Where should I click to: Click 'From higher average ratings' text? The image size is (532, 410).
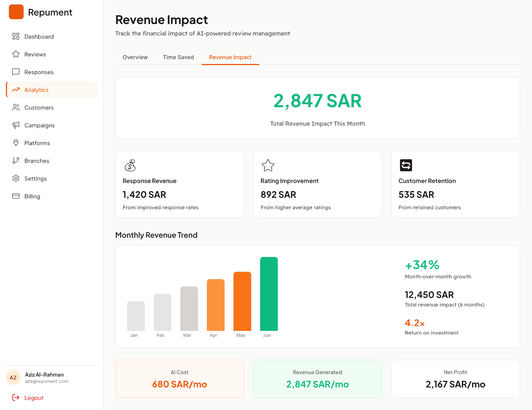pos(296,207)
